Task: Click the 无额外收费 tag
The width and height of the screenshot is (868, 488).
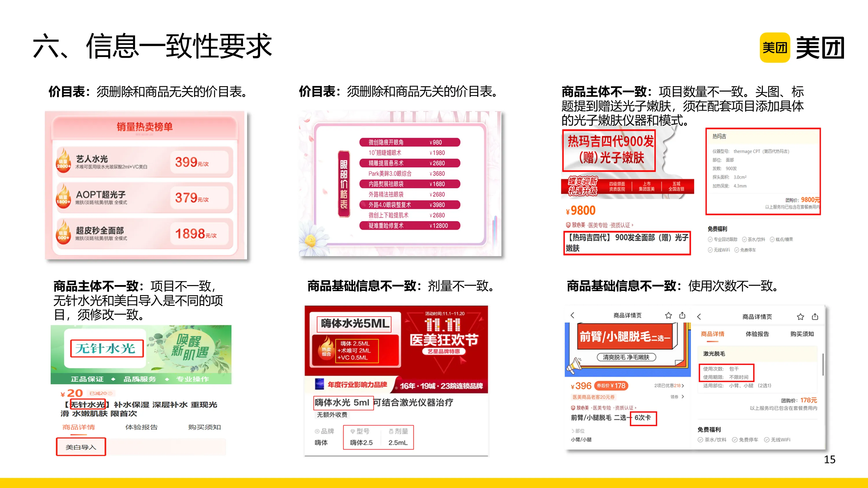Action: pos(332,415)
